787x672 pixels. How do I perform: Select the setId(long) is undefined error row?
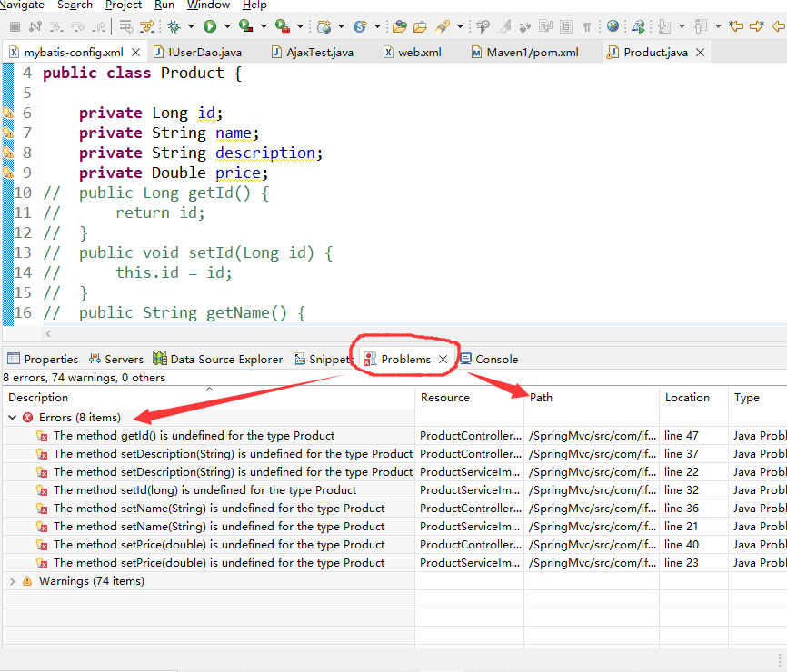[394, 490]
